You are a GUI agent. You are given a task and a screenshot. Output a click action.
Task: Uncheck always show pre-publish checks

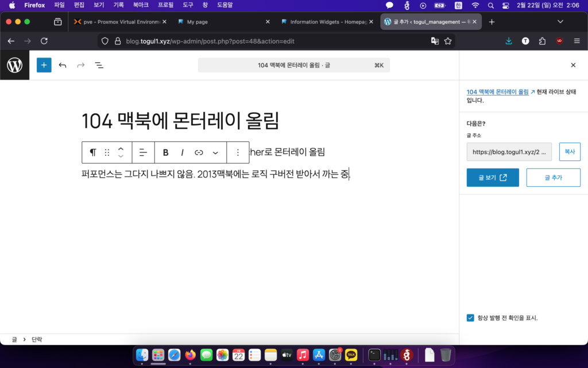470,317
